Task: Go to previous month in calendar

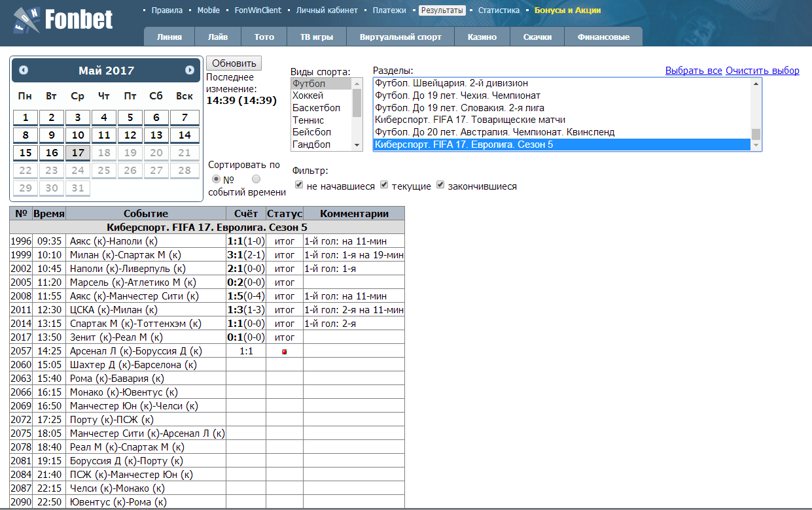Action: click(24, 71)
